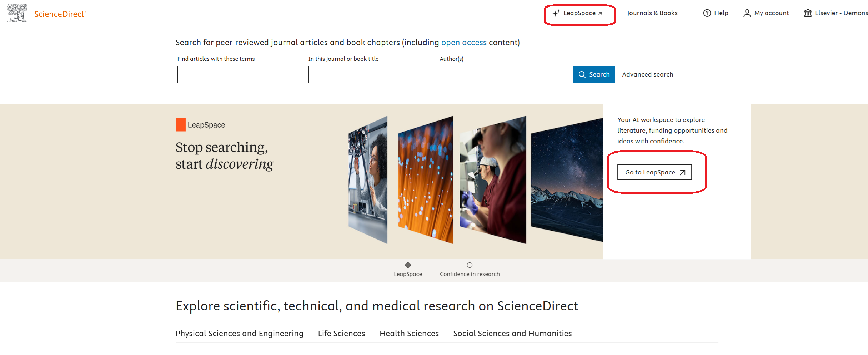Click the Confidence in research carousel label
The width and height of the screenshot is (868, 355).
tap(470, 274)
